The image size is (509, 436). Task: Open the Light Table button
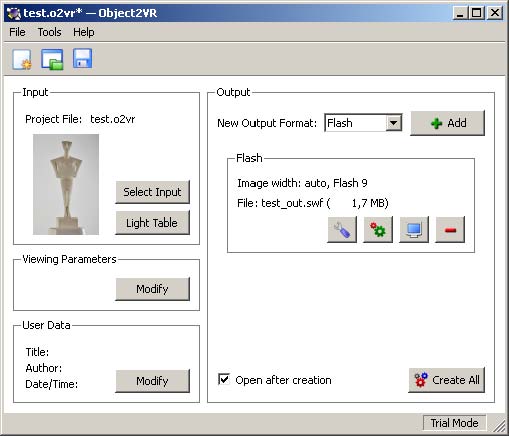pos(153,223)
